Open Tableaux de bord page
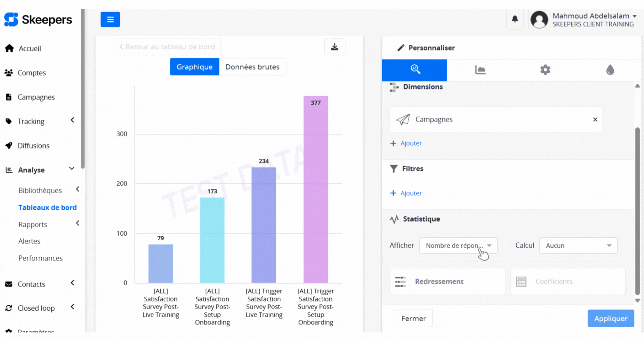This screenshot has height=341, width=644. tap(47, 207)
